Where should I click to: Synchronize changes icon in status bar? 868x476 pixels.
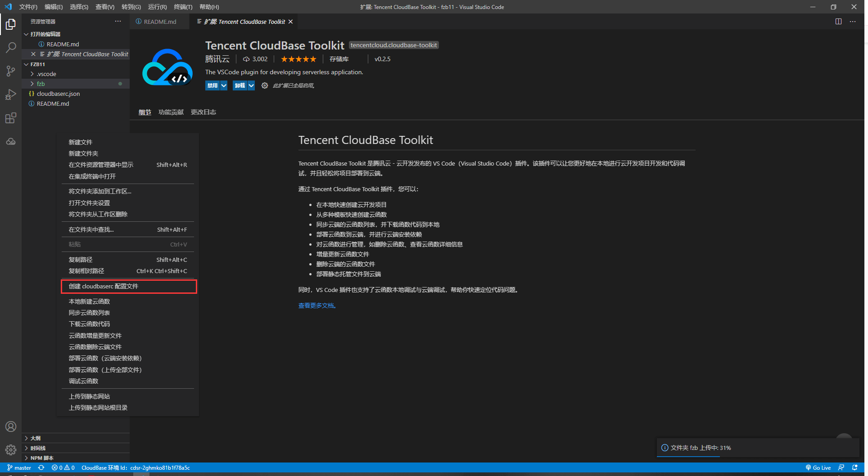click(x=41, y=467)
